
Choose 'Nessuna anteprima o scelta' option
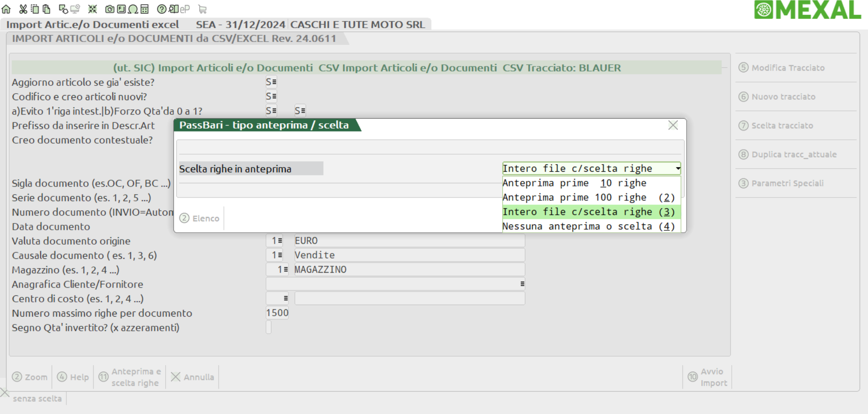point(589,226)
